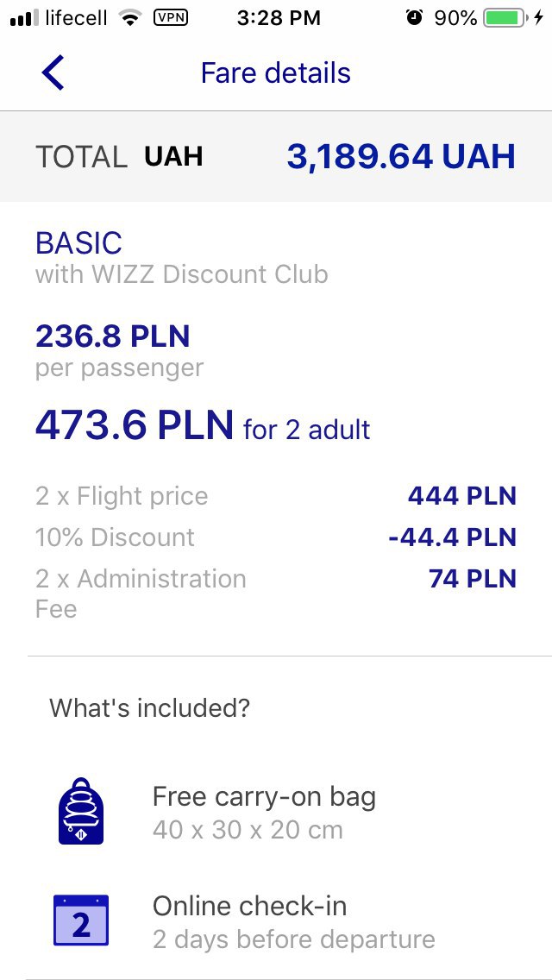Tap the 473.6 PLN for 2 adult total
552x980 pixels.
pyautogui.click(x=203, y=425)
